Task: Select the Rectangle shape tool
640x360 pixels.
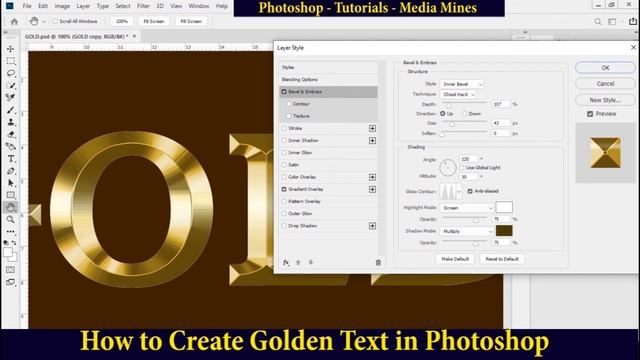Action: click(x=11, y=195)
